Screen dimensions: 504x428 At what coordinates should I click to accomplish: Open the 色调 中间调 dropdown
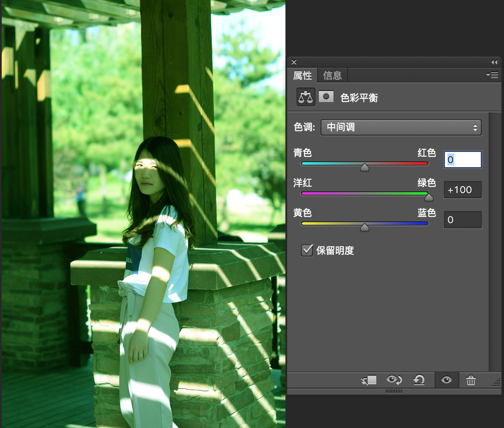(x=401, y=127)
